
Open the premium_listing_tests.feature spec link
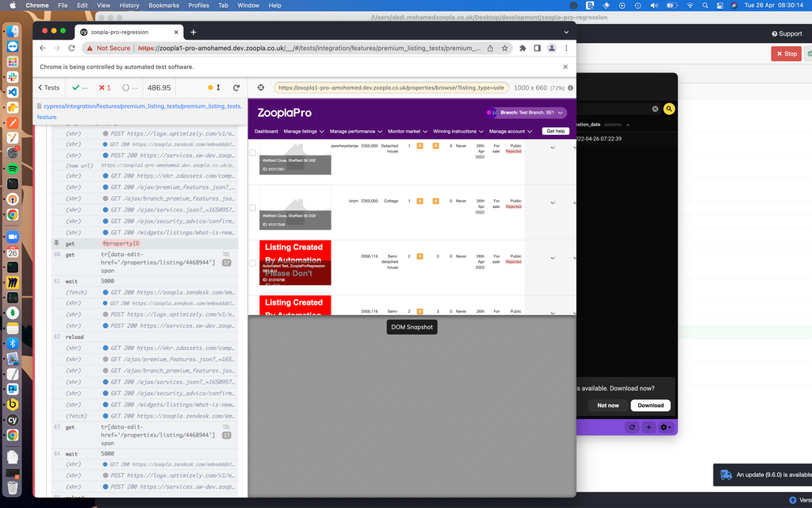140,111
